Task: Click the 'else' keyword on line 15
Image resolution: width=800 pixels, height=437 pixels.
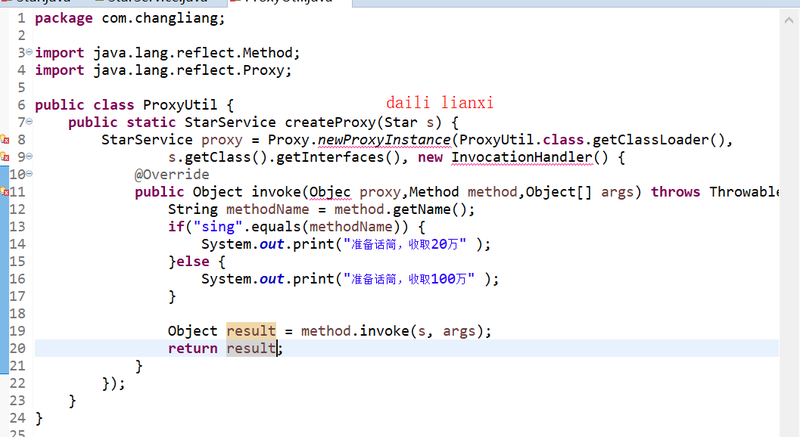Action: click(x=193, y=262)
